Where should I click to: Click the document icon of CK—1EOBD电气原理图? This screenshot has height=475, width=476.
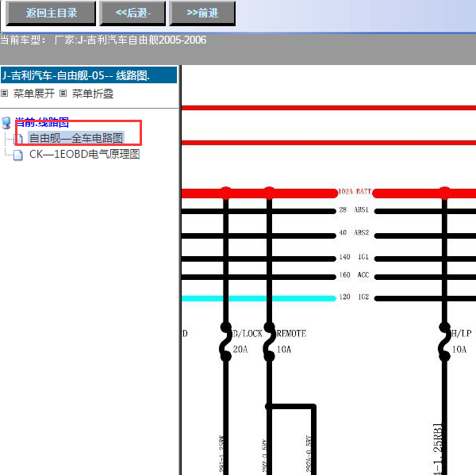18,155
